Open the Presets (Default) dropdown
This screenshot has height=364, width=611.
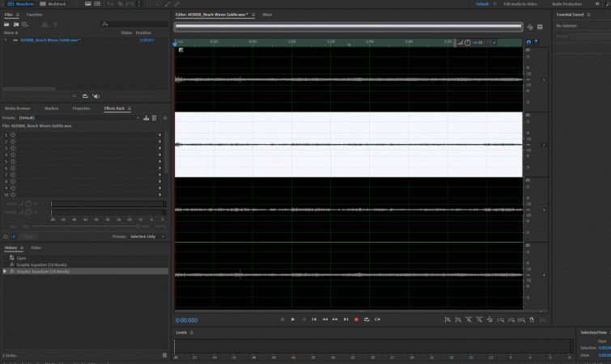(79, 118)
